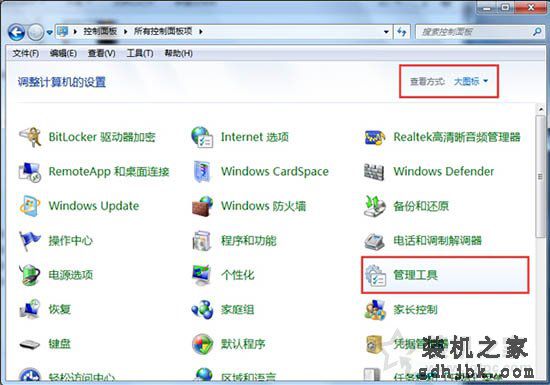Expand the address bar history dropdown
The height and width of the screenshot is (385, 550).
386,32
